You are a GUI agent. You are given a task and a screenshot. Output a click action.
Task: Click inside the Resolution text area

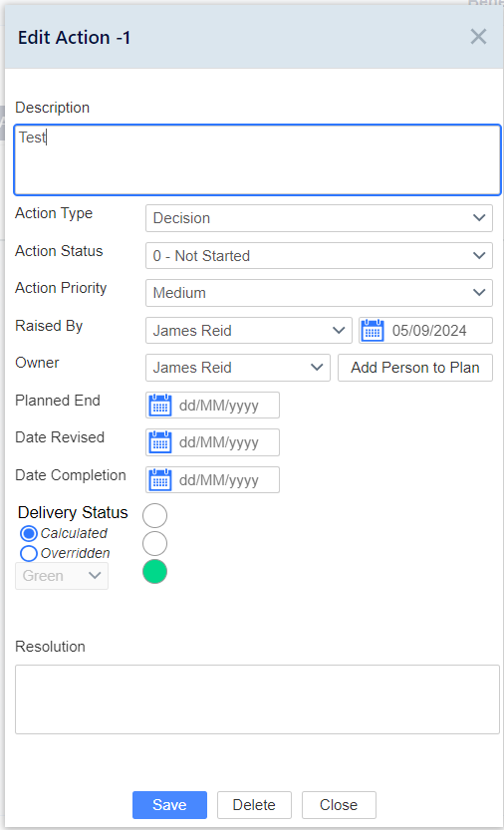click(x=257, y=699)
